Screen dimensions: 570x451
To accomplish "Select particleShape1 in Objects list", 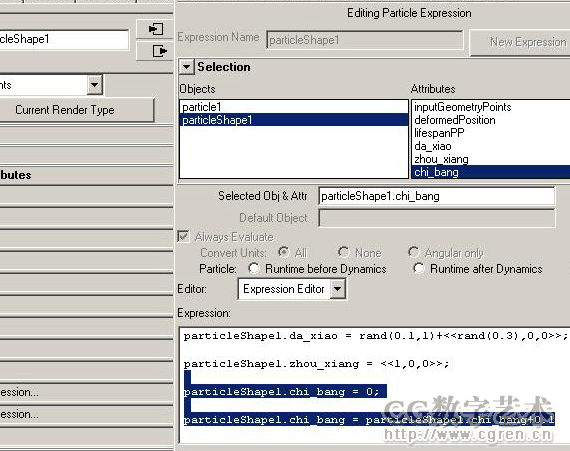I will point(294,120).
